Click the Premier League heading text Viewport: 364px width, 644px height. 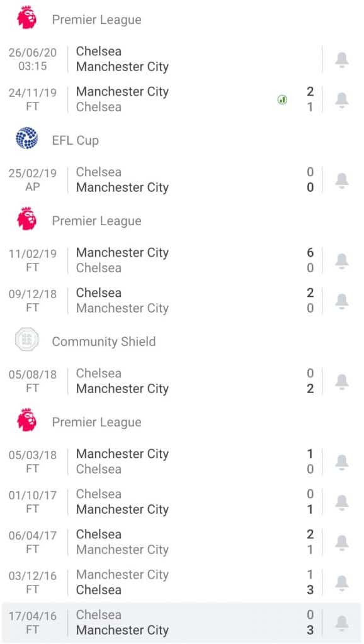96,19
